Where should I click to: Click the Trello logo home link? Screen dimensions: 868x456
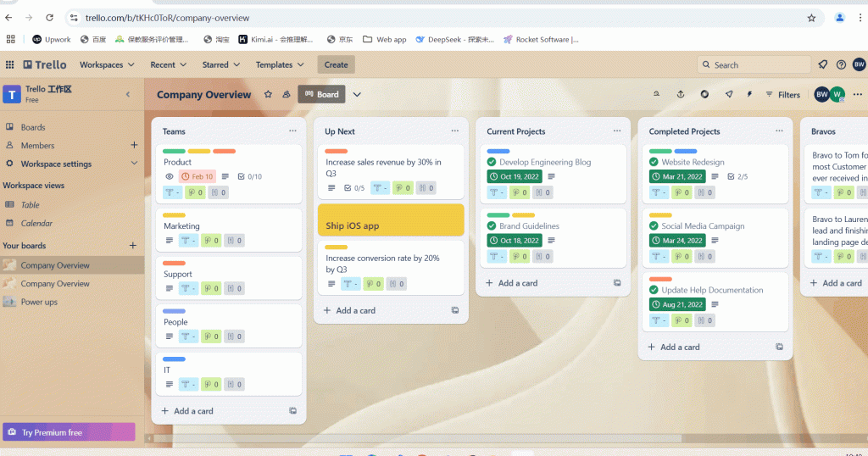45,64
